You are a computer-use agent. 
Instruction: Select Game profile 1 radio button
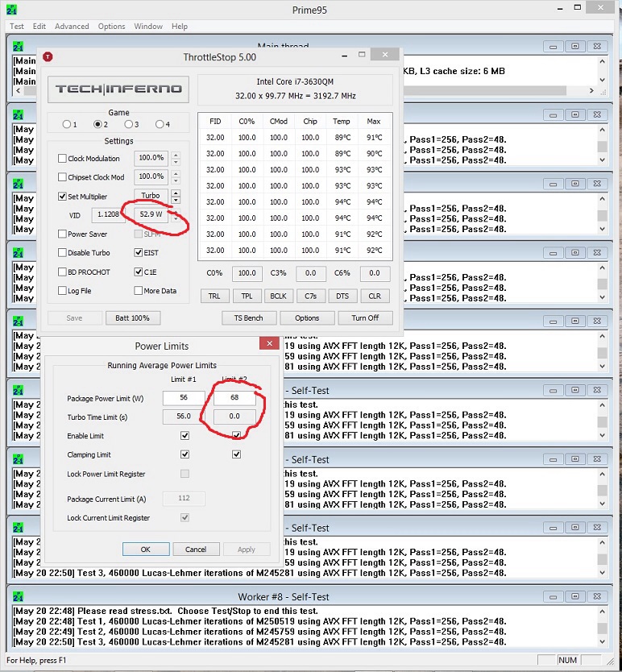[66, 124]
